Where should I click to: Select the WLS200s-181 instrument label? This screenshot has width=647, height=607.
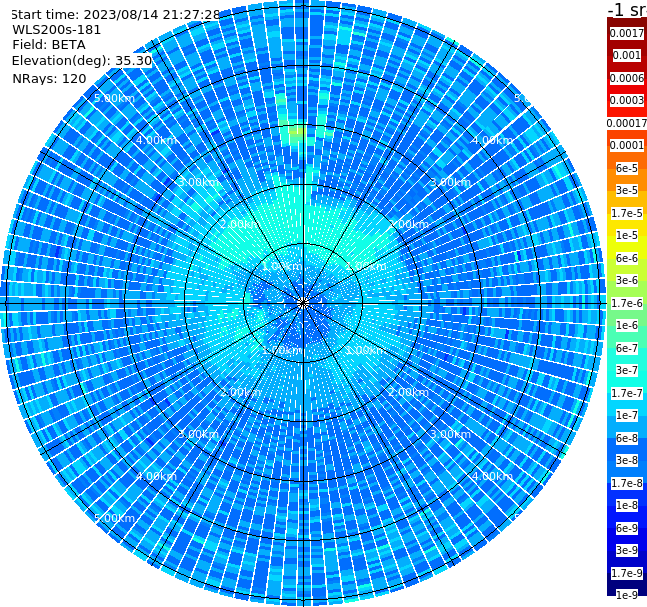coord(57,30)
